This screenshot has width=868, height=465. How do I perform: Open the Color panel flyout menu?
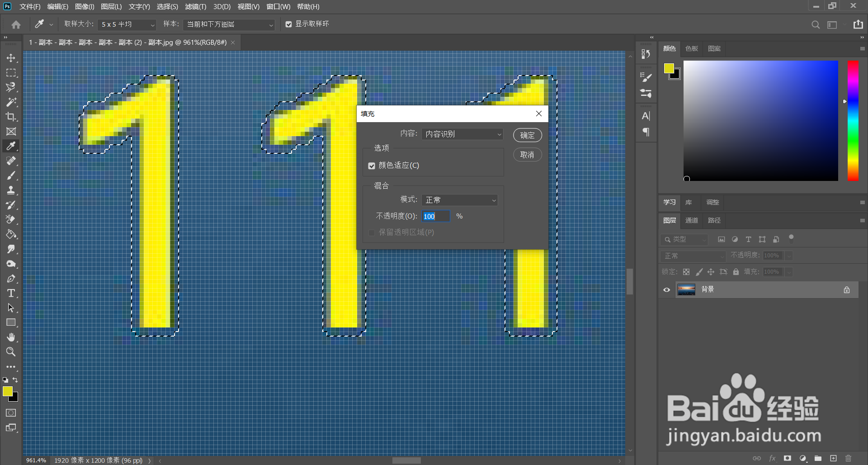pyautogui.click(x=862, y=48)
